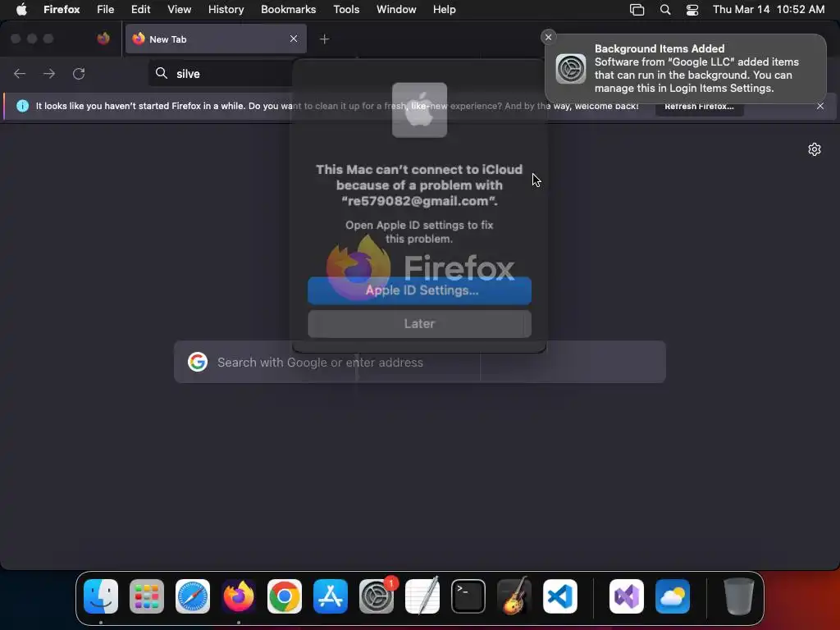Open Spotlight search in menu bar
Image resolution: width=840 pixels, height=630 pixels.
tap(664, 10)
